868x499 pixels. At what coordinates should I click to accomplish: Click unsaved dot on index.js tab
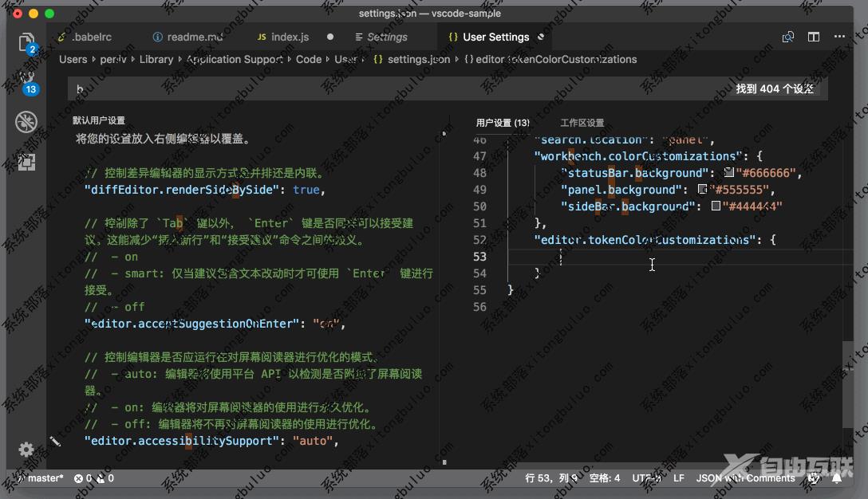click(330, 37)
